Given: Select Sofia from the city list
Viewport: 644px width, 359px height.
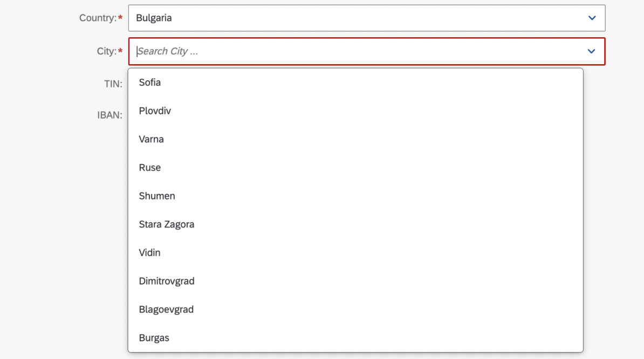Looking at the screenshot, I should (355, 82).
